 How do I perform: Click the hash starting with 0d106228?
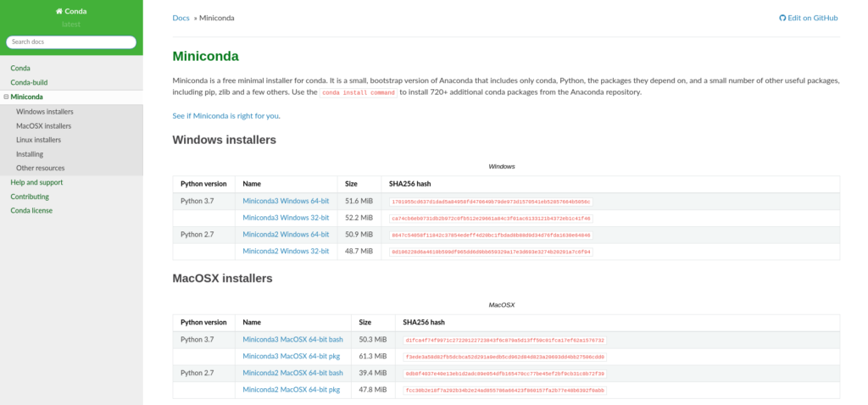[x=491, y=252]
